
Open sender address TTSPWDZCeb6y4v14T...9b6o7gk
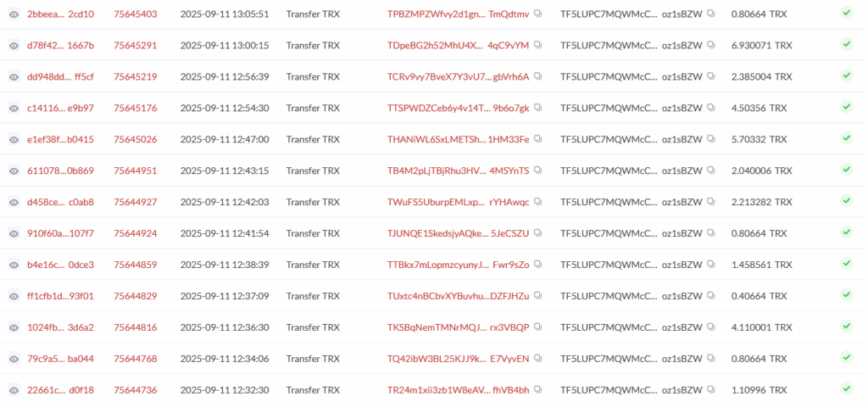[458, 108]
